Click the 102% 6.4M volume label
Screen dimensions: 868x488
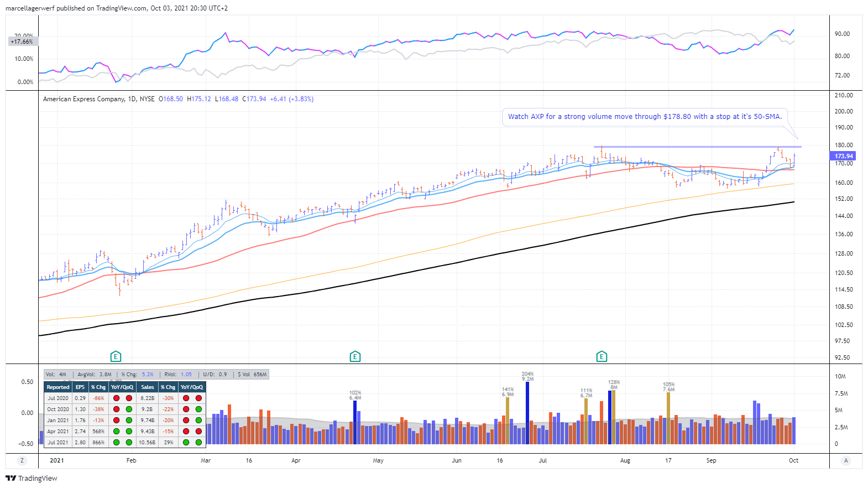pyautogui.click(x=355, y=395)
